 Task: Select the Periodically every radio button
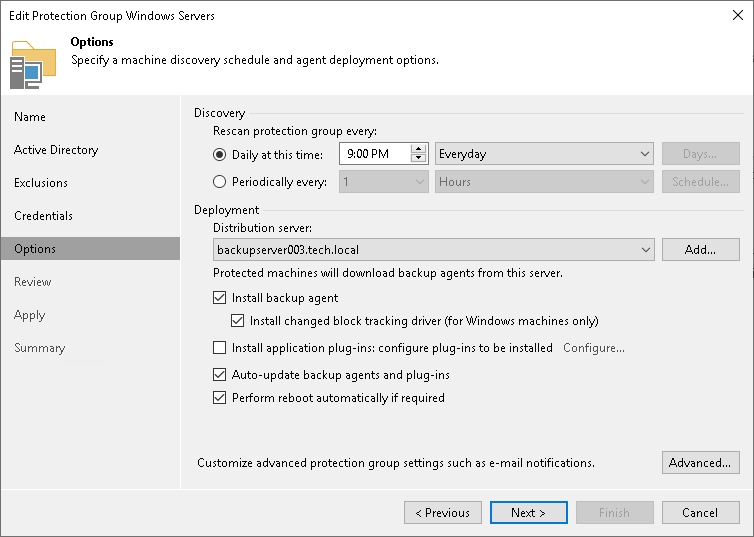(x=219, y=181)
